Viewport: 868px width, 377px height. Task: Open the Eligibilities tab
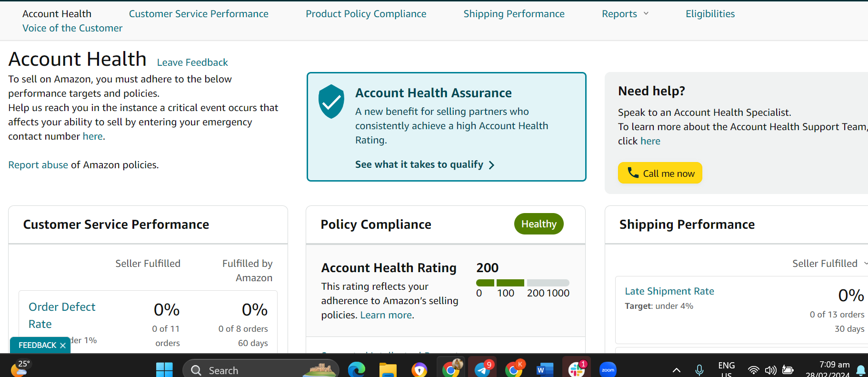[710, 14]
